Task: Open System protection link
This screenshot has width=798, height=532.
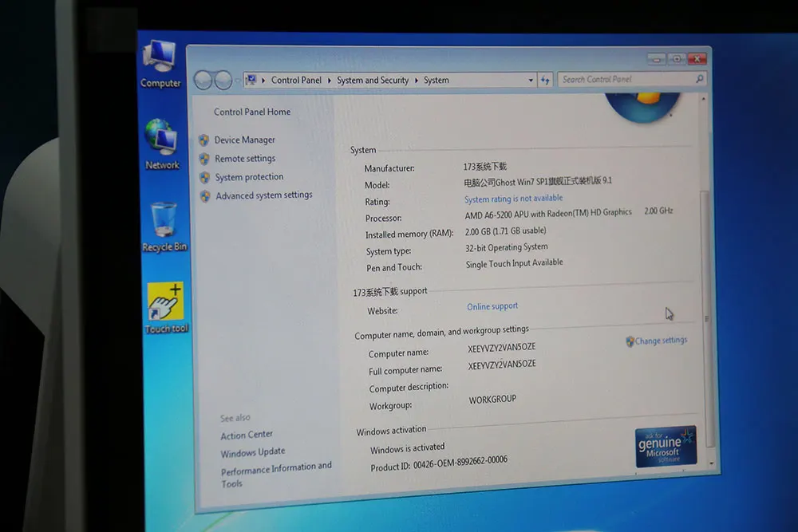Action: tap(249, 177)
